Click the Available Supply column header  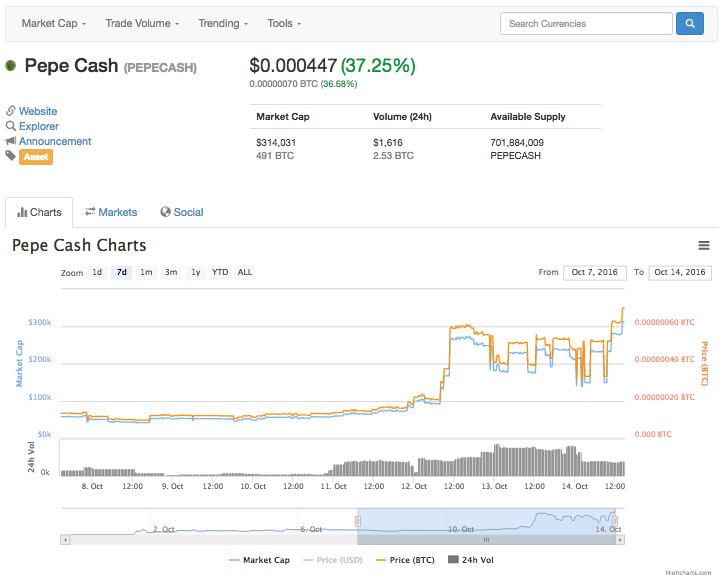tap(527, 117)
